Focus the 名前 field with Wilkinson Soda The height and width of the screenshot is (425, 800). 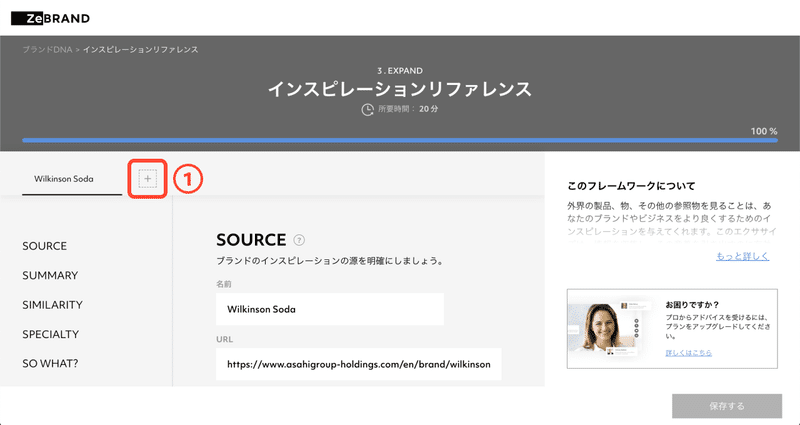pos(330,309)
